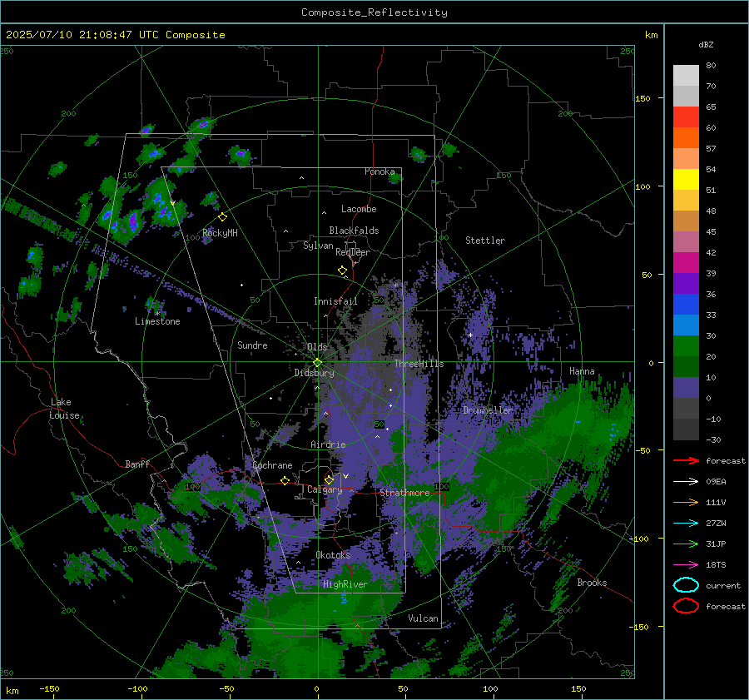Click the HighRiver label

[x=345, y=584]
